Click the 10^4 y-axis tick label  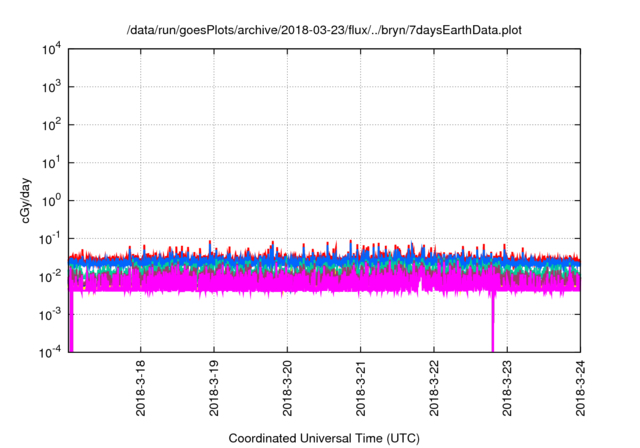(x=51, y=49)
